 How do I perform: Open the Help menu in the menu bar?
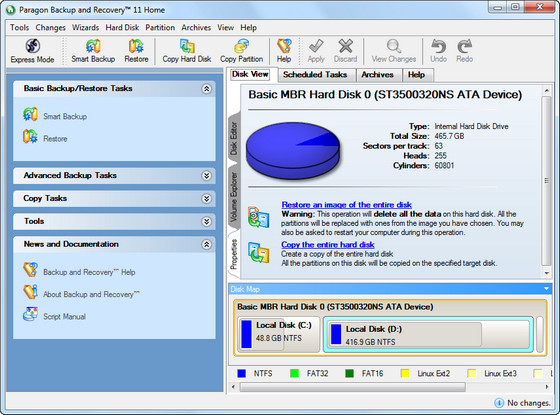249,28
